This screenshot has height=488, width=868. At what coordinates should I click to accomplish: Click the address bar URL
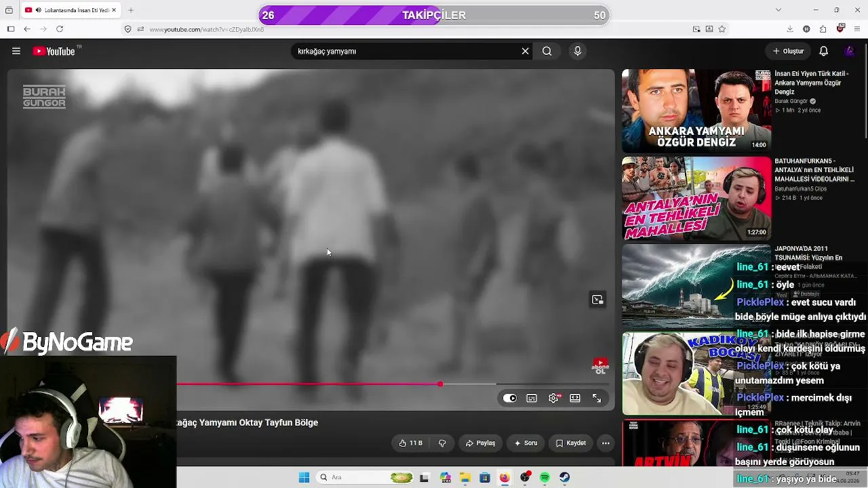tap(207, 30)
